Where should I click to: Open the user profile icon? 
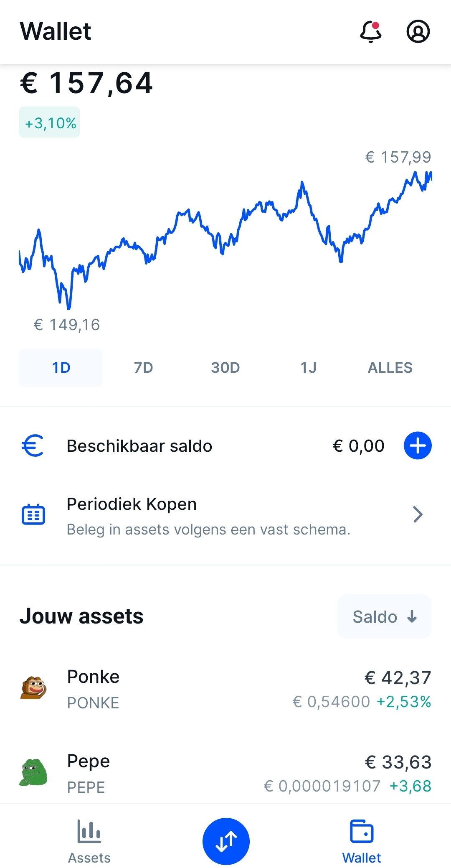(418, 32)
